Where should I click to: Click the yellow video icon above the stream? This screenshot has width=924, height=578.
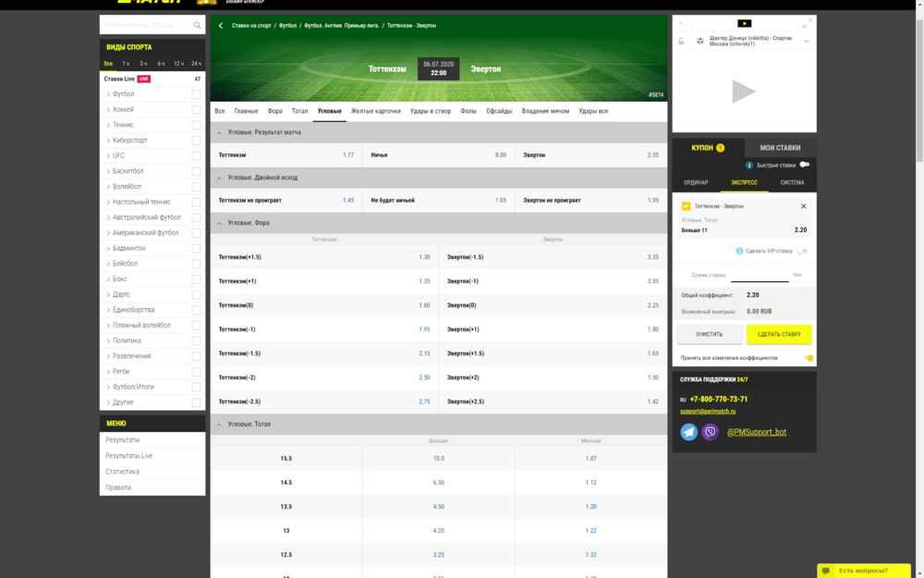(744, 24)
